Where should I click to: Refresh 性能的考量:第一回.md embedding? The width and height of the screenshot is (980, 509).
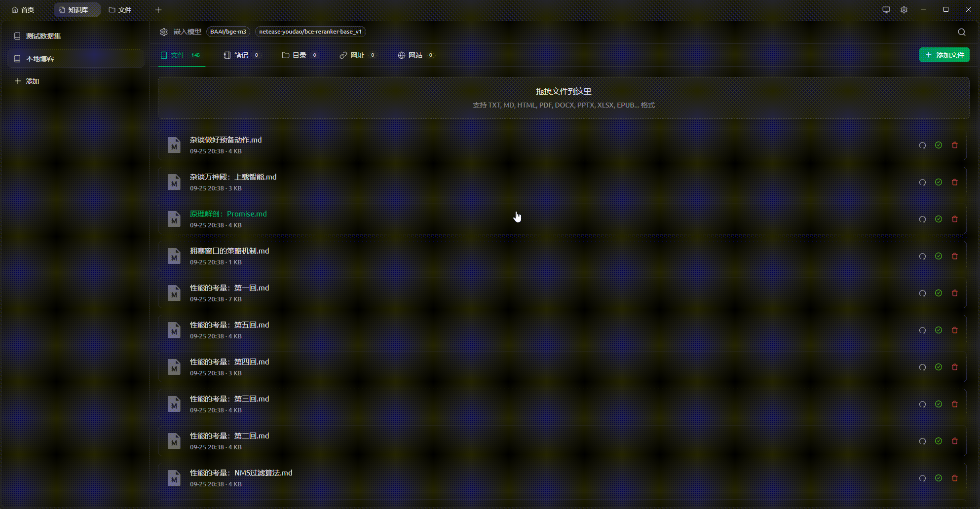point(922,293)
